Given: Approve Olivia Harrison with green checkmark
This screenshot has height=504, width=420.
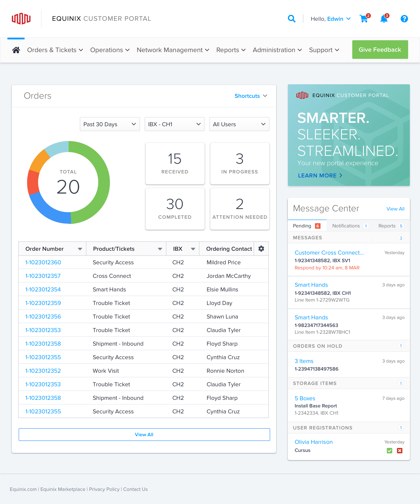Looking at the screenshot, I should click(389, 450).
